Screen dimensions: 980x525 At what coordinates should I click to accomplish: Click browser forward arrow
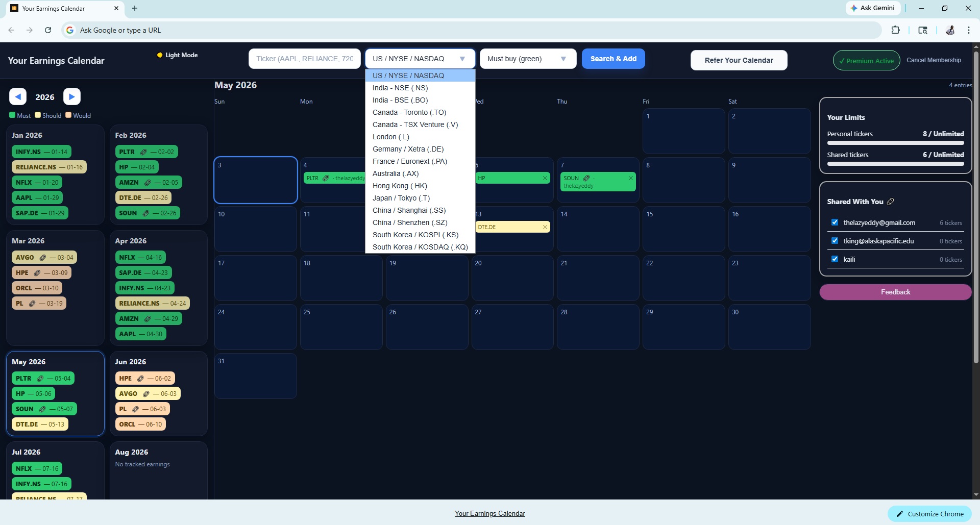(30, 30)
